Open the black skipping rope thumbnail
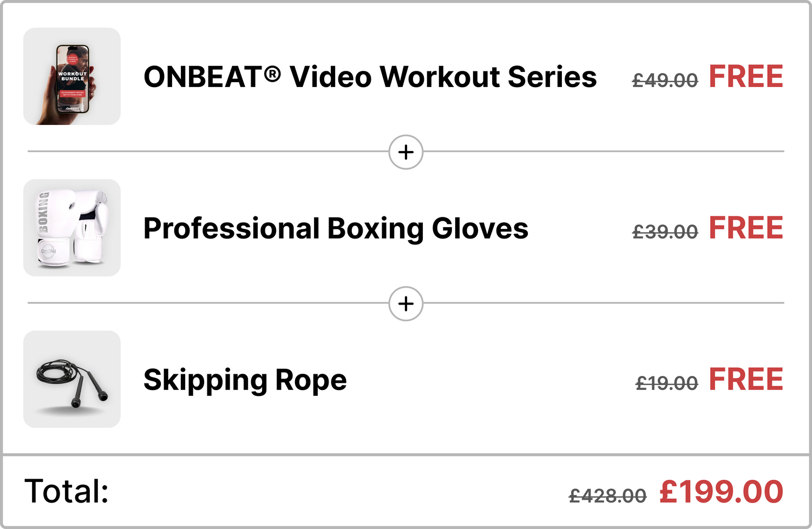This screenshot has height=529, width=812. coord(72,379)
